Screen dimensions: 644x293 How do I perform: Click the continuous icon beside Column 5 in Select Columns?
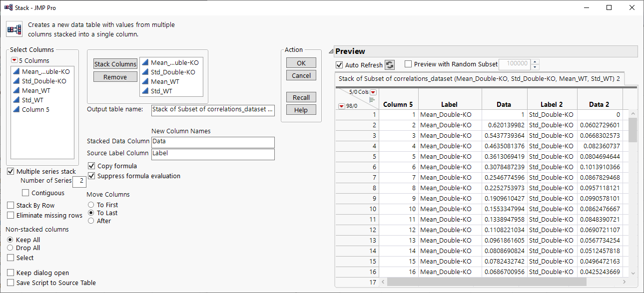tap(16, 110)
